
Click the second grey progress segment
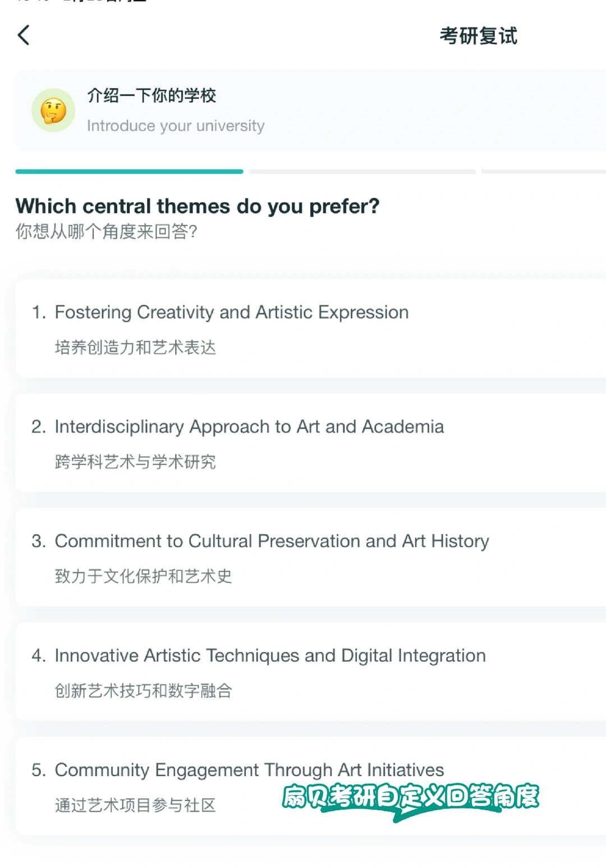[x=362, y=171]
